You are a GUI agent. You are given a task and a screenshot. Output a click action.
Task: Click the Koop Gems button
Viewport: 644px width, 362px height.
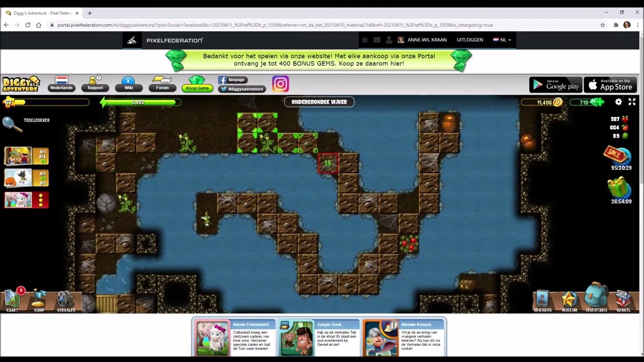pyautogui.click(x=197, y=84)
